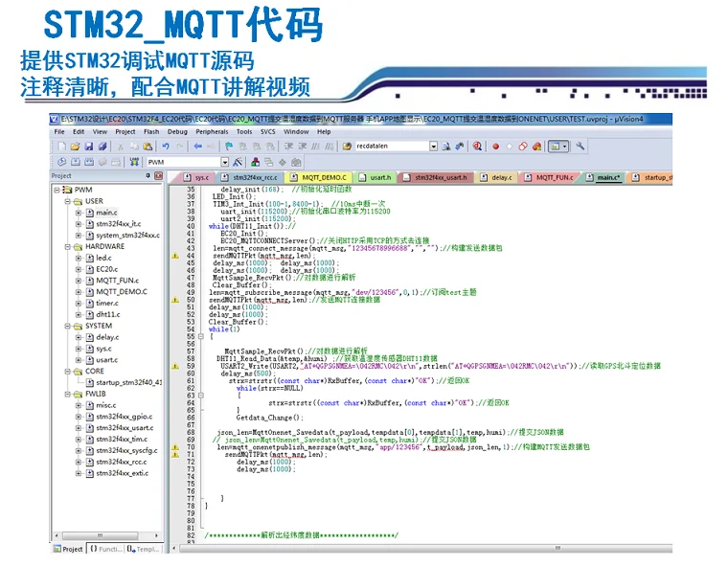This screenshot has height=566, width=728.
Task: Click the Find in Files icon
Action: click(x=347, y=147)
